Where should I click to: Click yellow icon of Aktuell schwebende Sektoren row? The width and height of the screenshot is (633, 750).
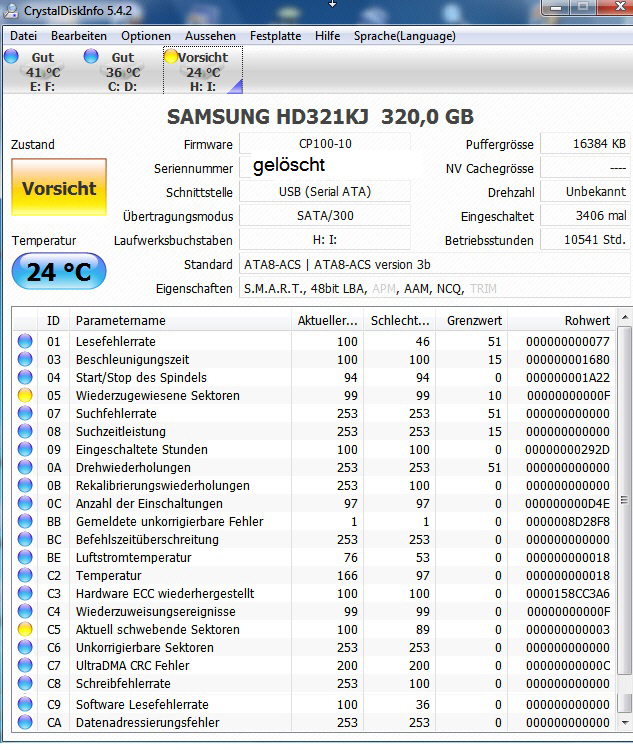click(x=25, y=629)
